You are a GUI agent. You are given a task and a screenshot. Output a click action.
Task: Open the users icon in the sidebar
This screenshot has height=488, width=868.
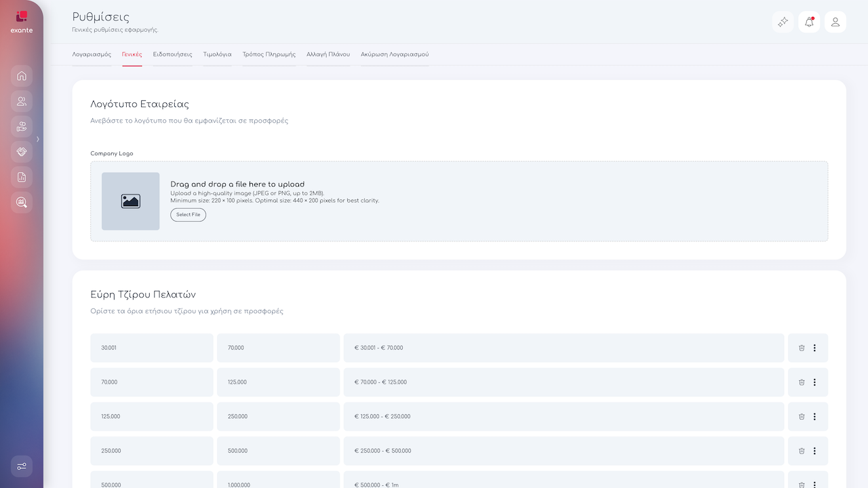(22, 102)
